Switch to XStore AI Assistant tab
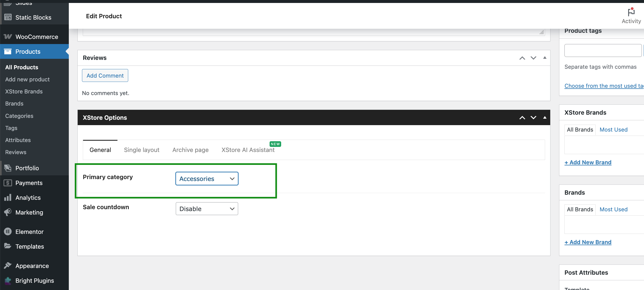Screen dimensions: 644x290 coord(248,150)
